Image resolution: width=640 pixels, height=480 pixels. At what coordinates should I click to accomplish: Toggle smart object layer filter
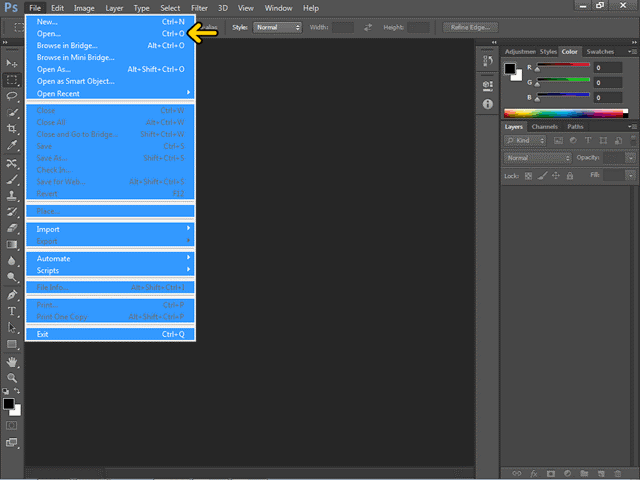click(618, 141)
